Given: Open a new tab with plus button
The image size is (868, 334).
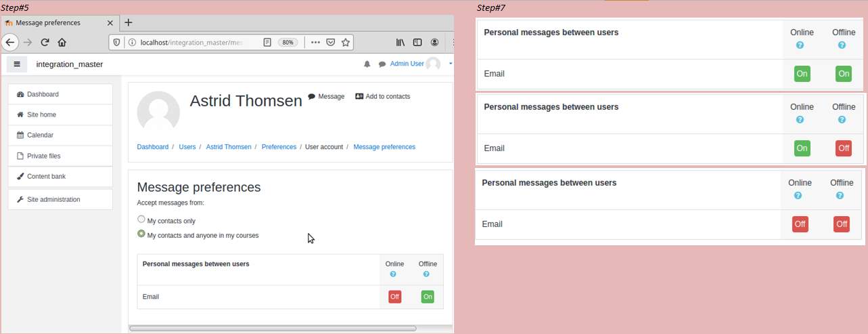Looking at the screenshot, I should click(129, 22).
